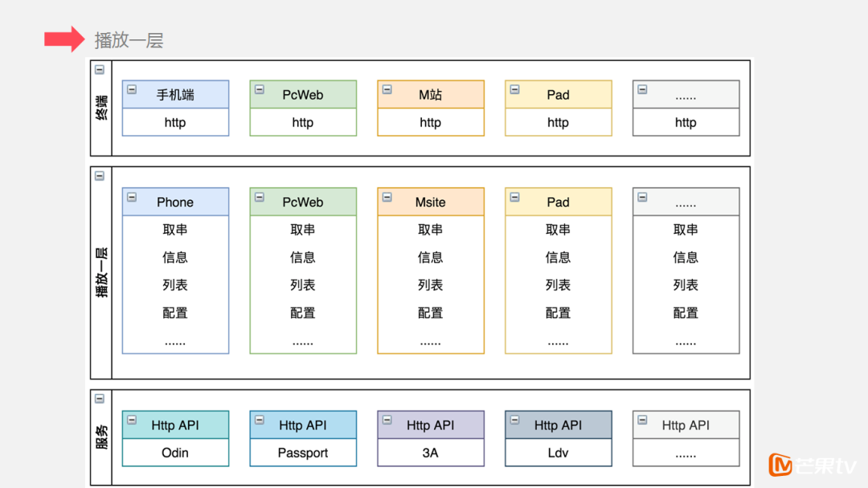Click the red arrow beside the title
The height and width of the screenshot is (488, 868).
click(64, 39)
